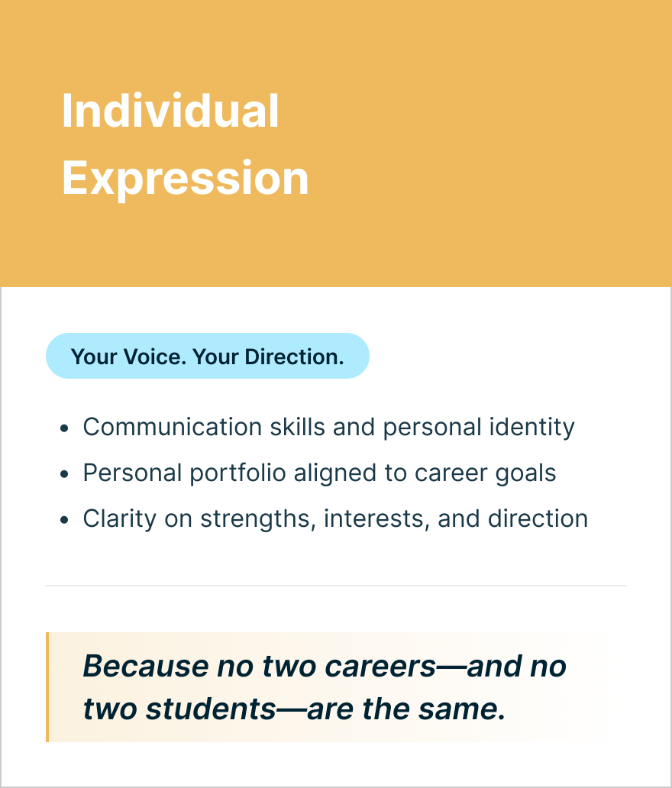Click the word "students" in the italic quote
This screenshot has width=672, height=788.
211,709
